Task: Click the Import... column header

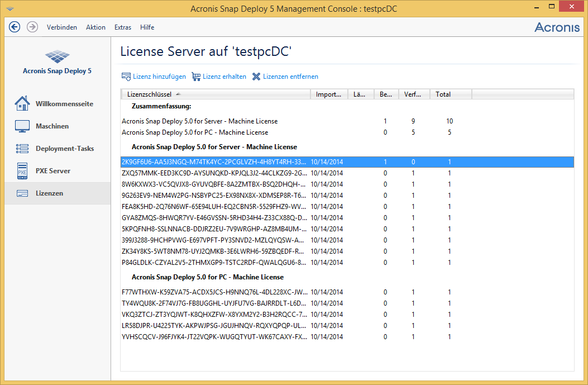Action: [329, 94]
